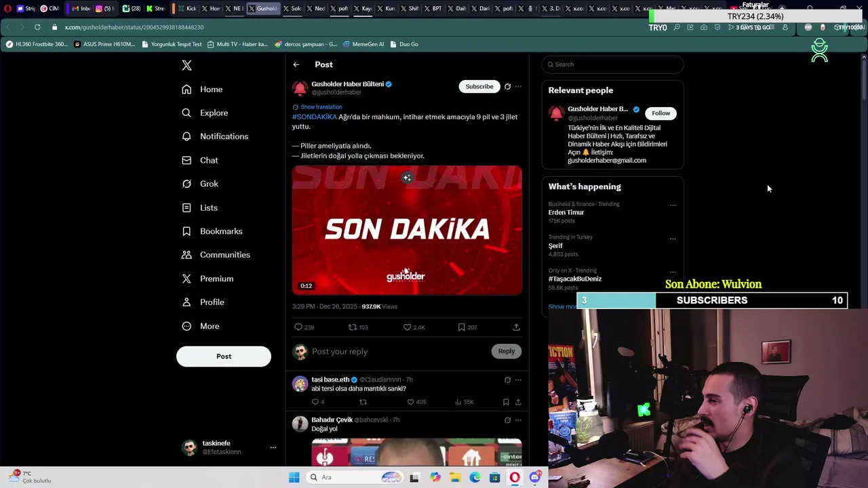Open Communities
The height and width of the screenshot is (488, 868).
216,255
